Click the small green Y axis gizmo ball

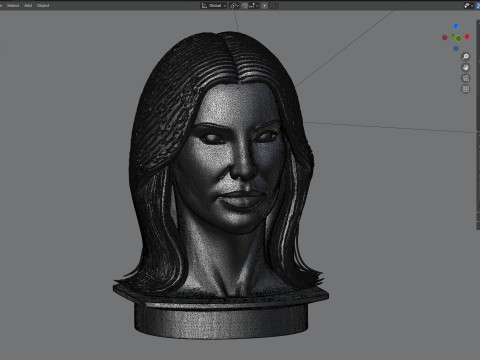[453, 36]
